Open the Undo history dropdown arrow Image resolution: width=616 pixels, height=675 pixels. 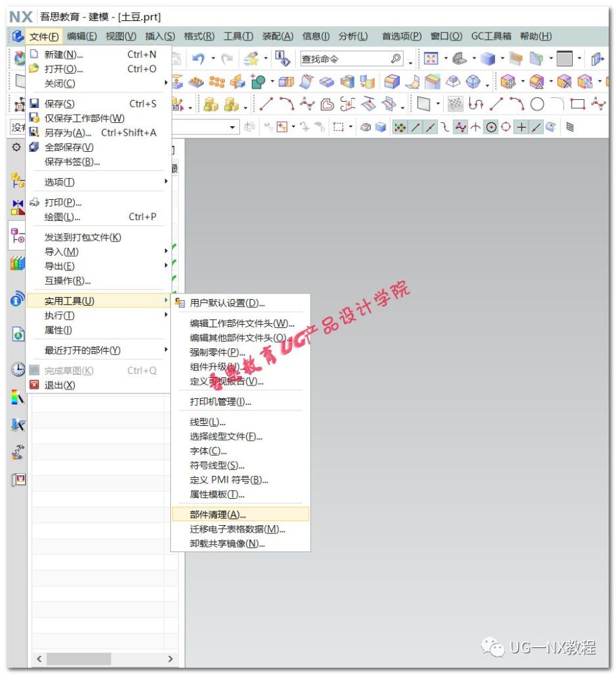(213, 59)
